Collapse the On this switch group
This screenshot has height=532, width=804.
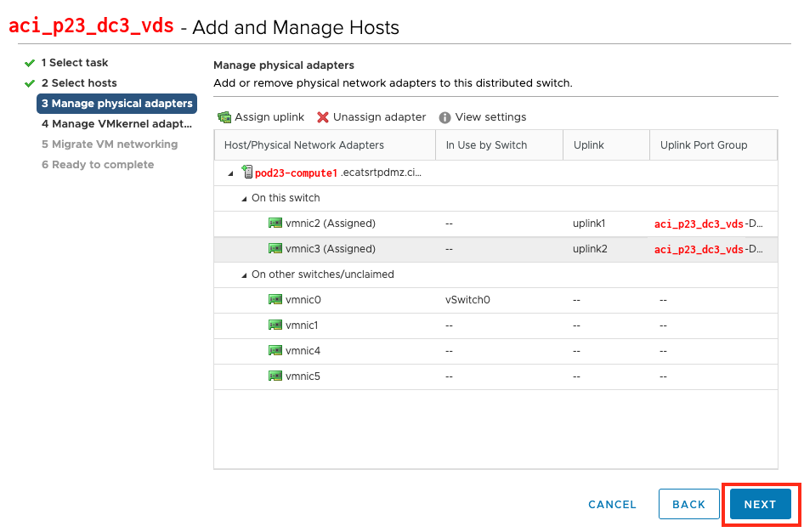click(244, 199)
